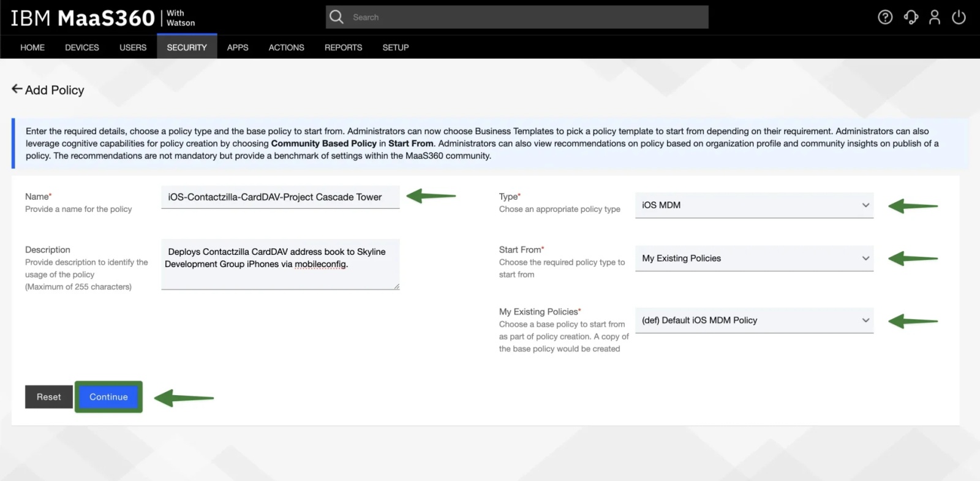Open the APPS menu
980x481 pixels.
[x=238, y=47]
